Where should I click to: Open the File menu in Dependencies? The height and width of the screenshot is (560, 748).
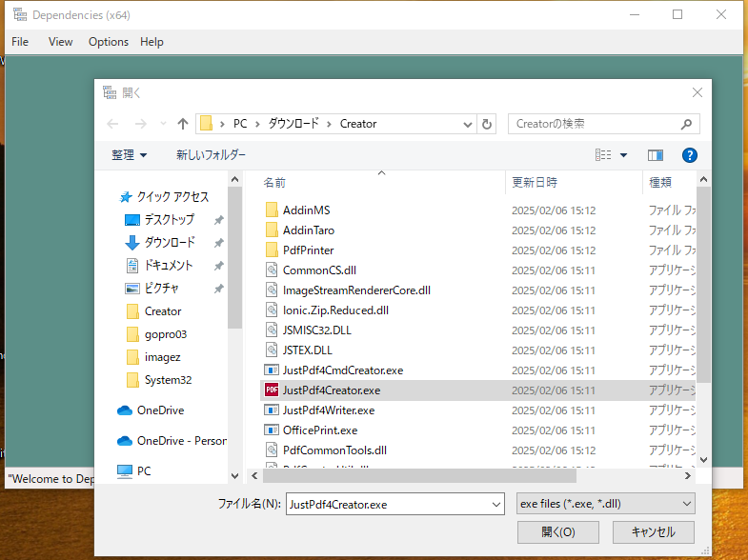pos(20,42)
